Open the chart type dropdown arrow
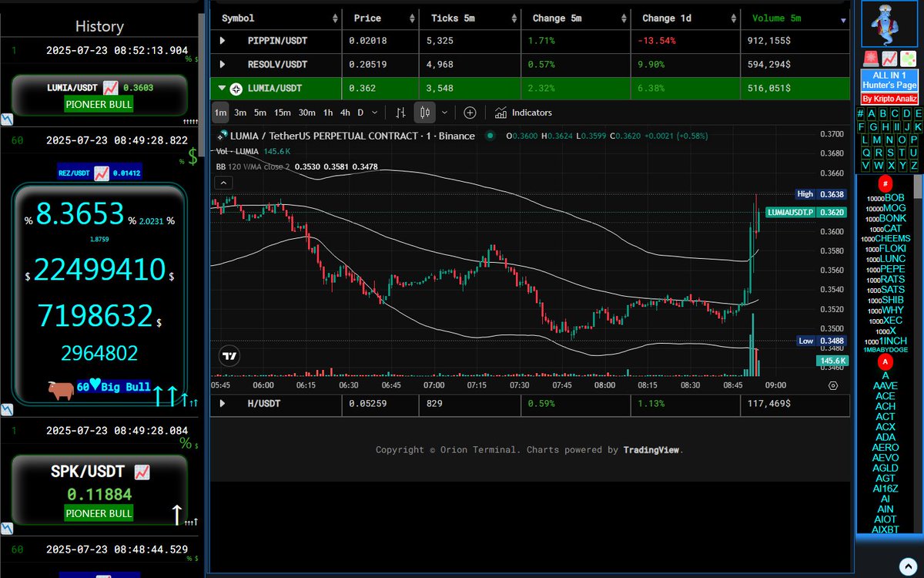 (x=444, y=113)
